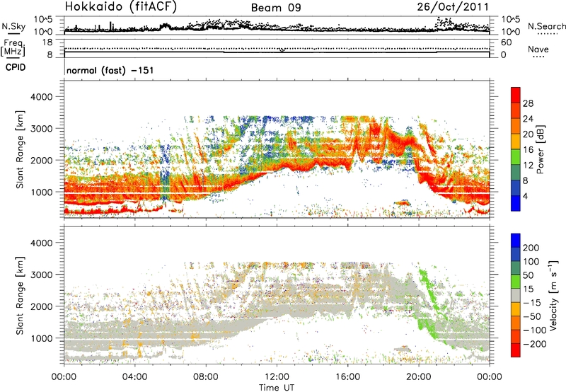
Task: Click the Freq. [MHz] axis label
Action: pos(13,47)
